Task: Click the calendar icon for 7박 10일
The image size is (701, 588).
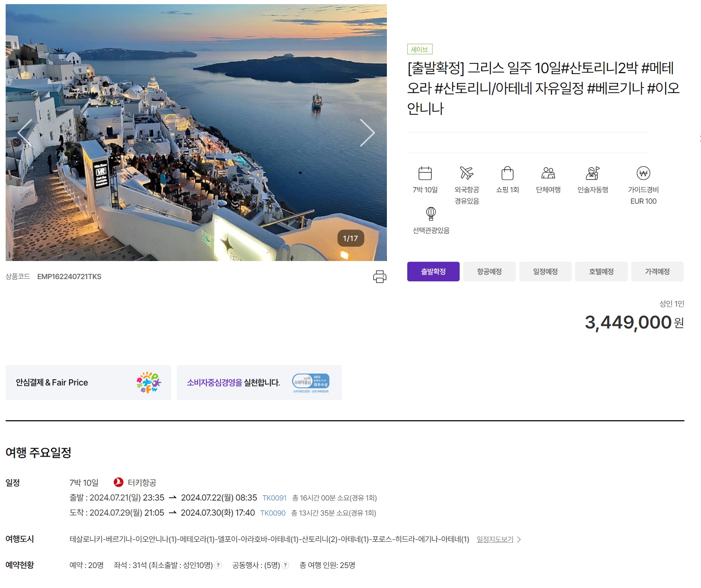Action: 425,173
